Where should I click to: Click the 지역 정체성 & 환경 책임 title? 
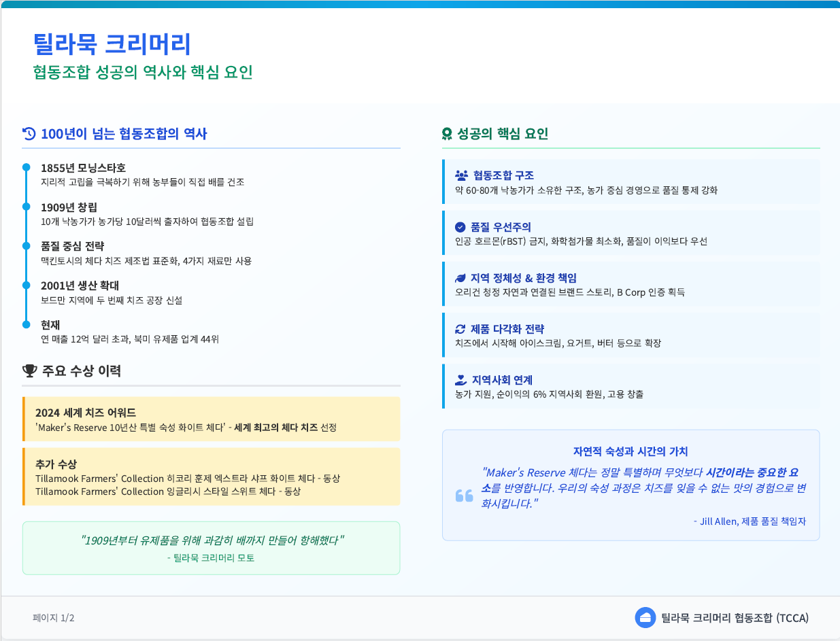coord(524,278)
